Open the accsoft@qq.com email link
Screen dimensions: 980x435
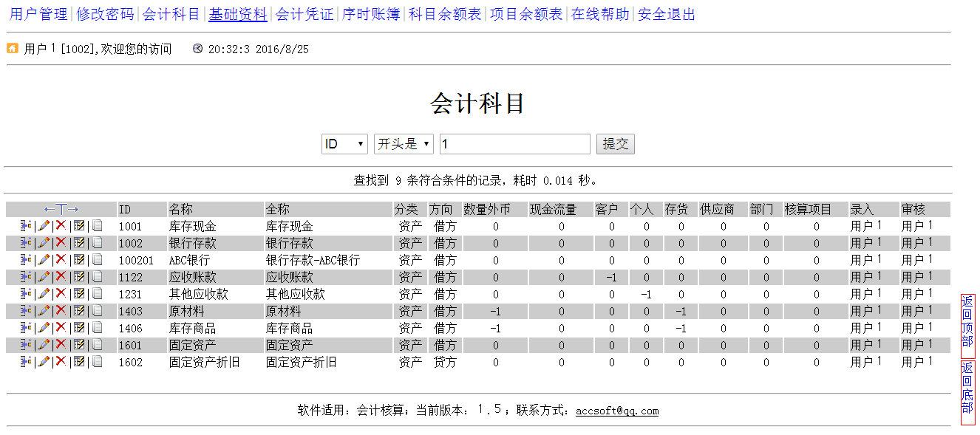(x=617, y=411)
